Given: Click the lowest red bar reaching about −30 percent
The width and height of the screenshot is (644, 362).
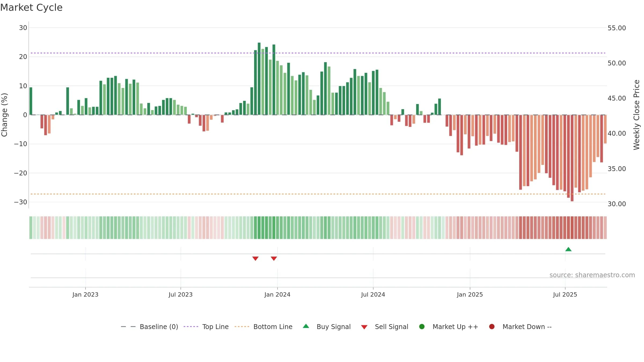Looking at the screenshot, I should (572, 158).
